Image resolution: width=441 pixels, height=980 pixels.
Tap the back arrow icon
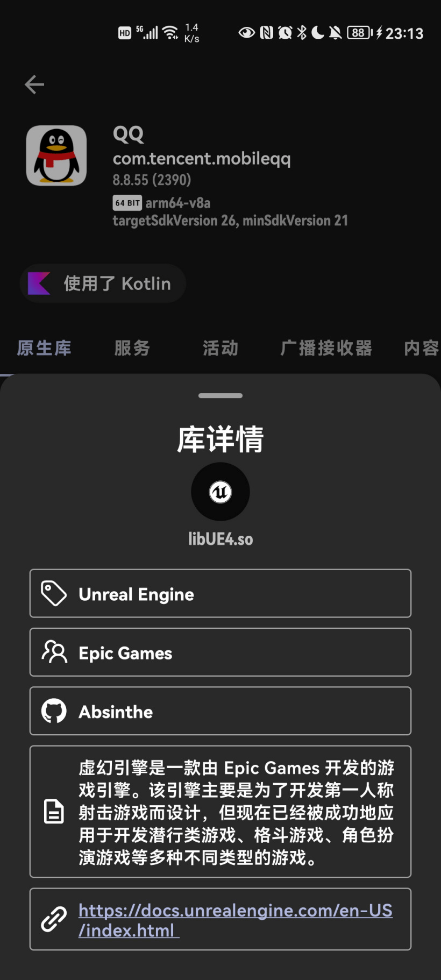click(34, 84)
